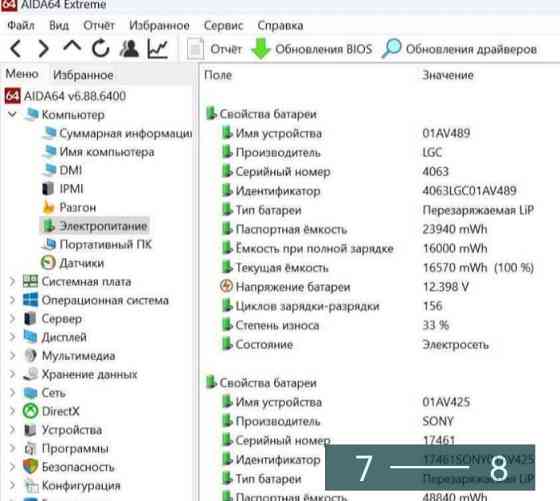Expand the Устройства node
The image size is (560, 501).
(x=12, y=430)
